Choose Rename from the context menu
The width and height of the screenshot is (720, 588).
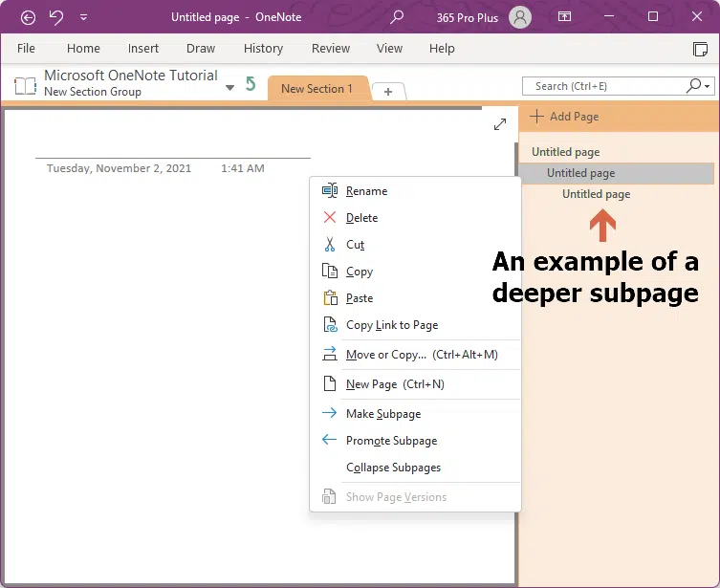click(415, 191)
